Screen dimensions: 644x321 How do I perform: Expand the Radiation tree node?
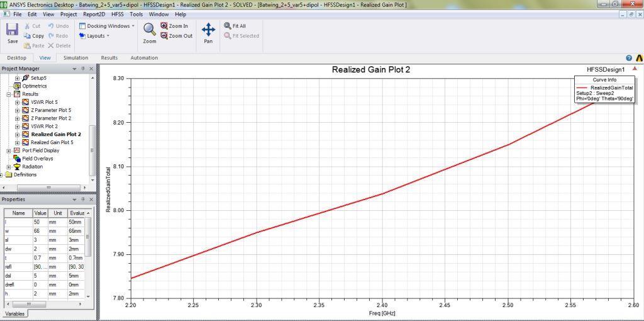[x=9, y=167]
